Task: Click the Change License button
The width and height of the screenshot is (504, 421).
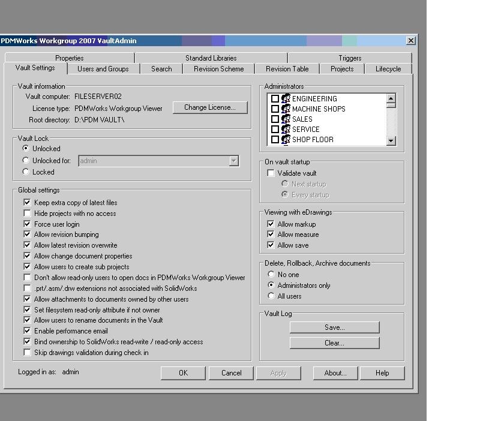Action: (x=210, y=107)
